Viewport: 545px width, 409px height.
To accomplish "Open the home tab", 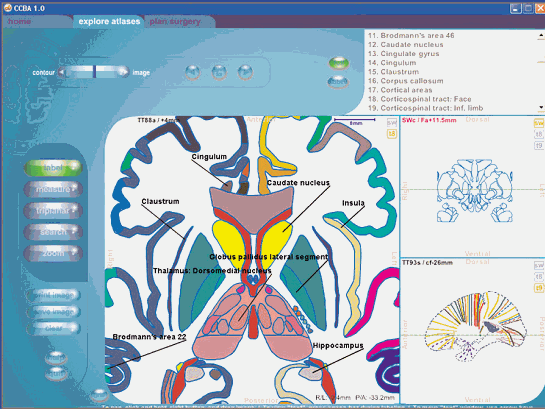I will tap(19, 22).
